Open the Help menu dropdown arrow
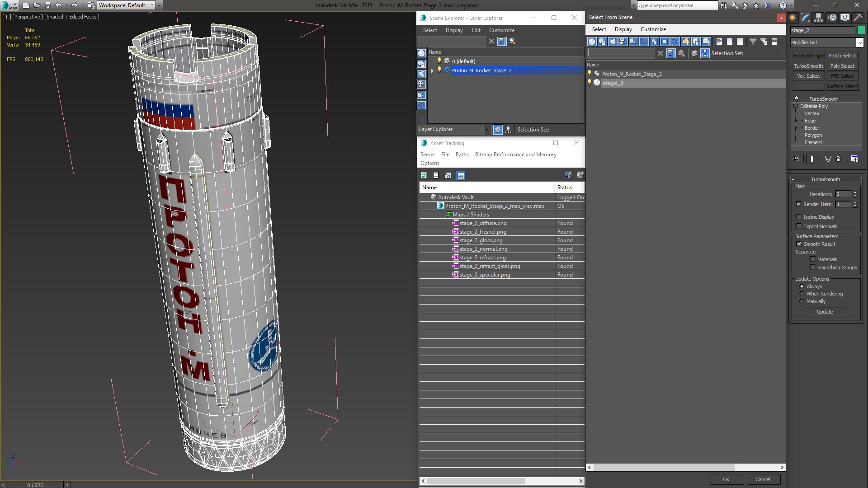 pos(791,5)
